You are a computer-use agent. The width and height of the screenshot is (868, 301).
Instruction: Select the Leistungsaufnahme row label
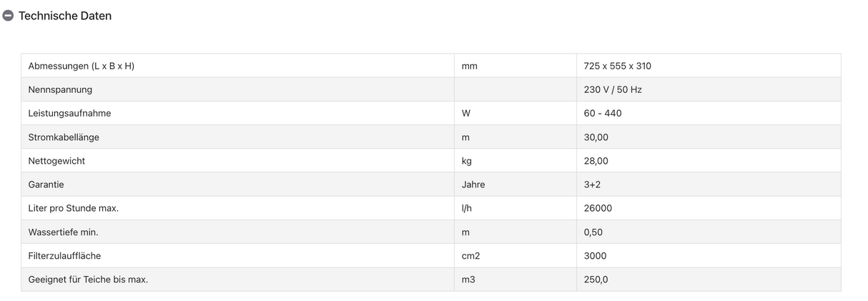pyautogui.click(x=69, y=113)
